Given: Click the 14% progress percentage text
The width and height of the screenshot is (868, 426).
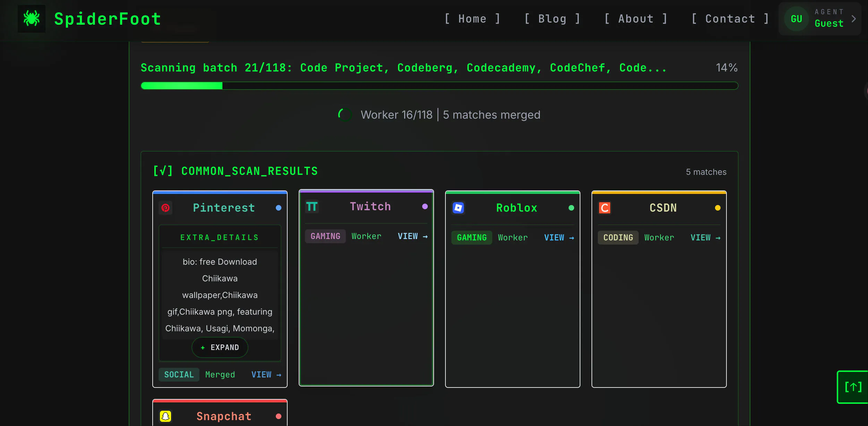Looking at the screenshot, I should click(727, 68).
